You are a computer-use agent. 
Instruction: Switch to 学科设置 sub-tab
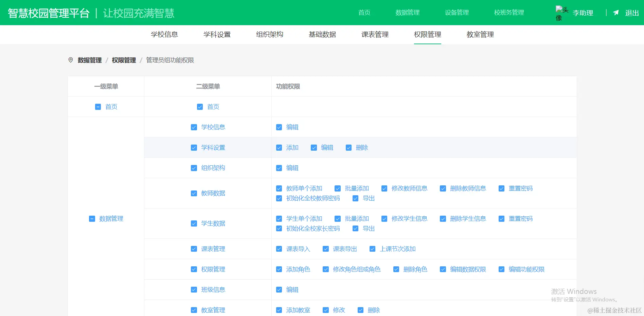pos(217,34)
